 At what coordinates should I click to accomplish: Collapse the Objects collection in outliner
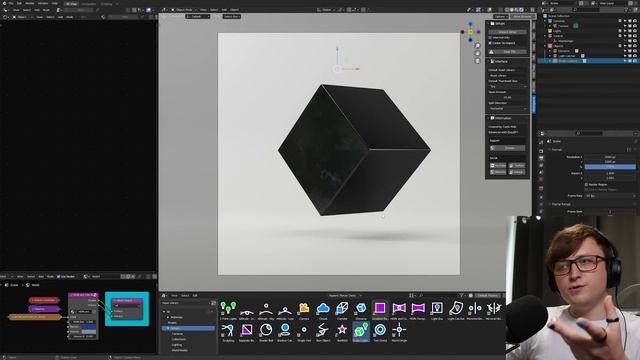click(545, 46)
